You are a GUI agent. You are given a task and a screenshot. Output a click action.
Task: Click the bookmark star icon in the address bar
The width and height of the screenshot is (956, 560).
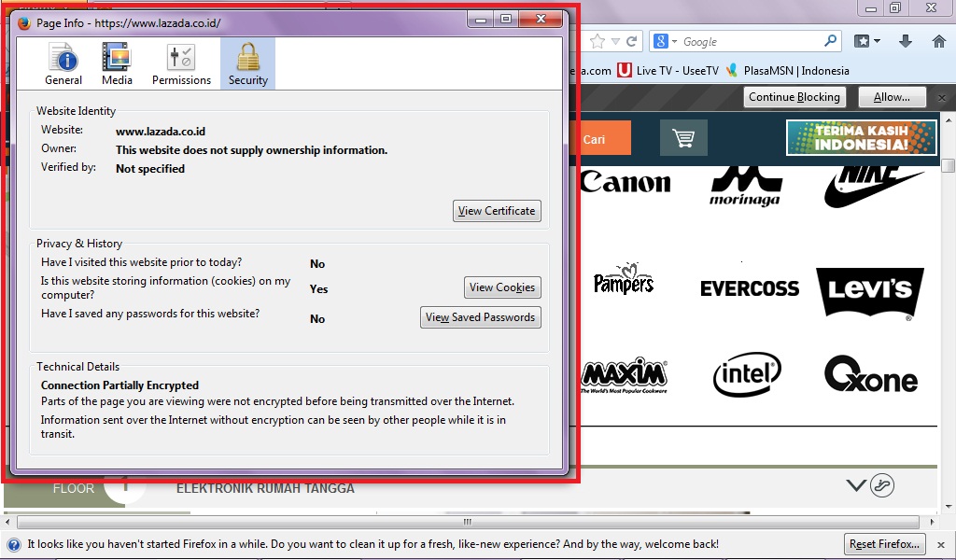[597, 41]
